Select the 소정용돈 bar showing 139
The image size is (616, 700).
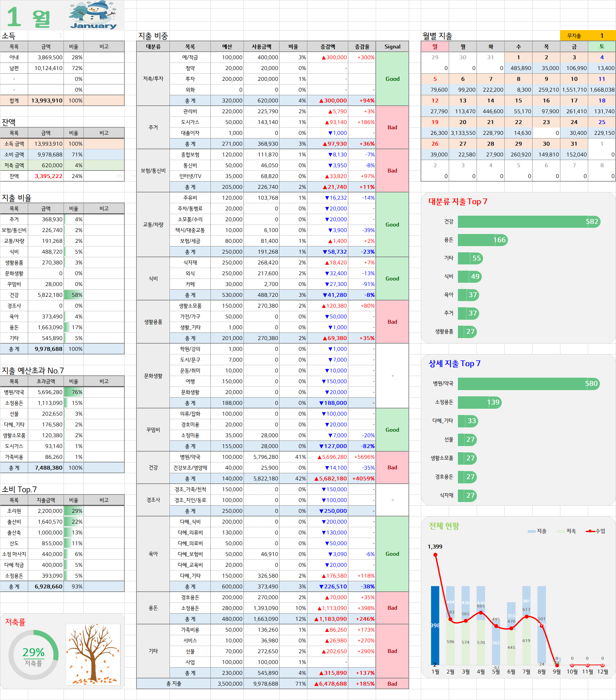point(480,402)
